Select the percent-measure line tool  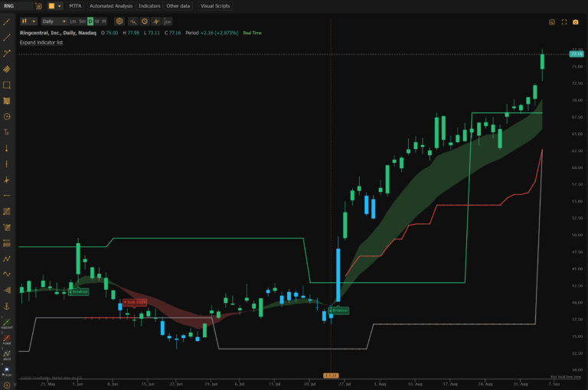point(6,54)
